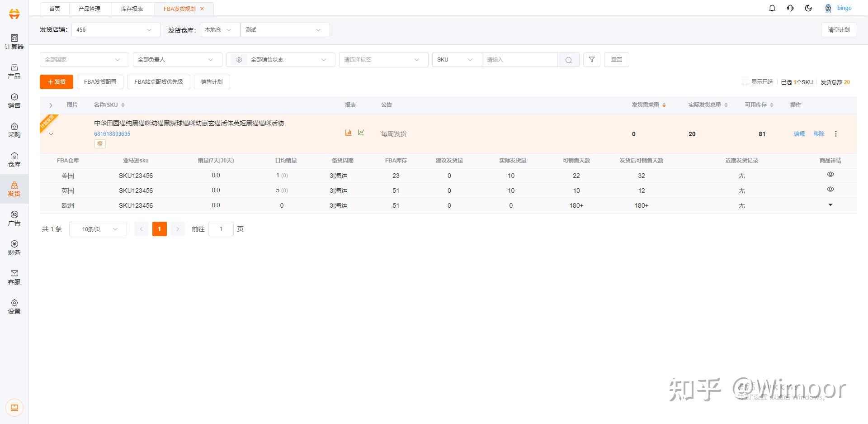Image resolution: width=868 pixels, height=424 pixels.
Task: Open the 发货店铺 456 dropdown
Action: (116, 30)
